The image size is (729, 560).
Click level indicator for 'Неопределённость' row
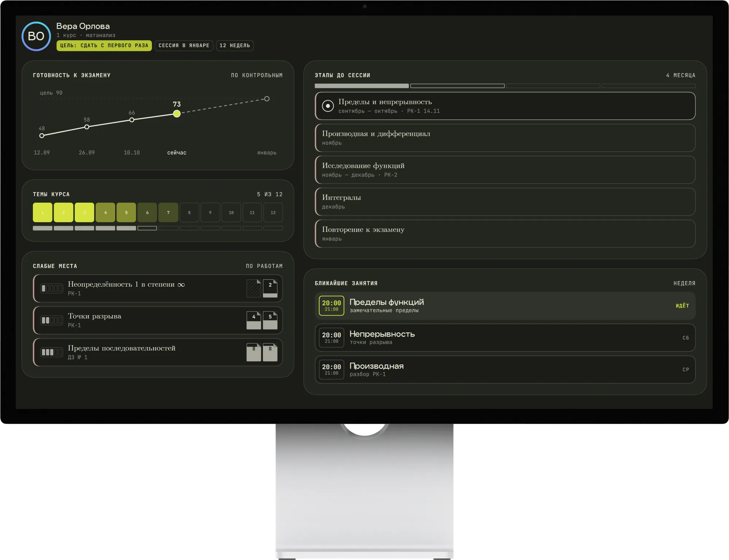click(x=51, y=288)
